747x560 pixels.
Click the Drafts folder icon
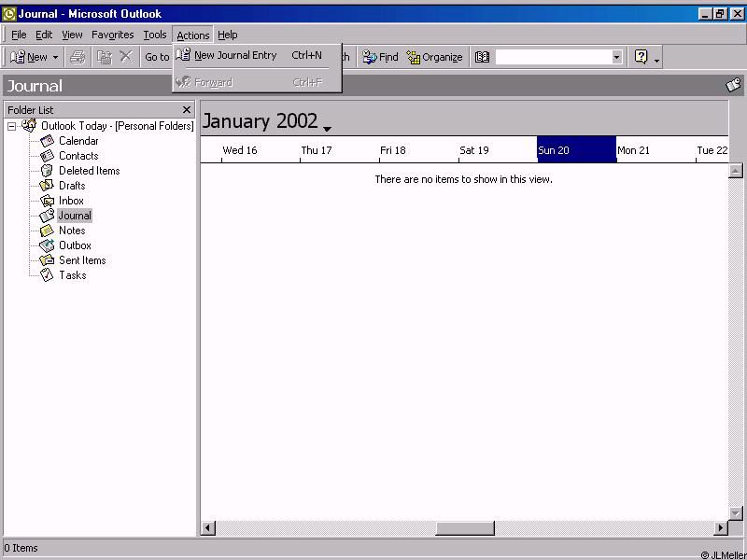[x=47, y=186]
